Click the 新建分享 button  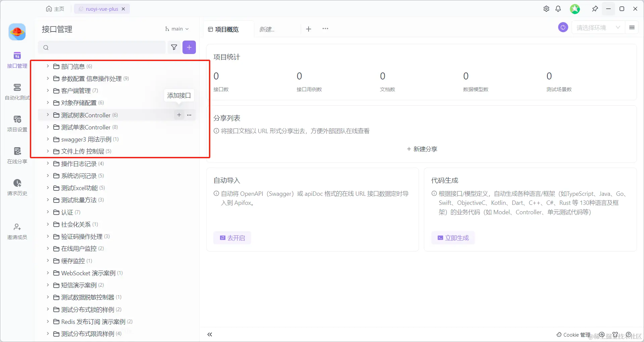pyautogui.click(x=422, y=149)
